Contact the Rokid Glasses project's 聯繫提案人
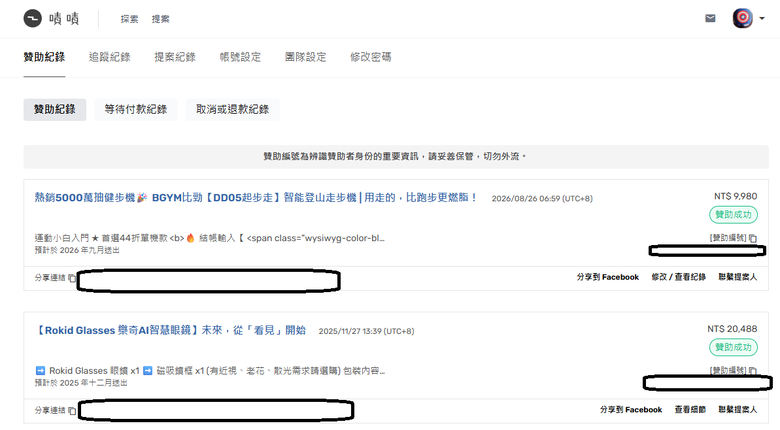Screen dimensions: 780x430 738,410
